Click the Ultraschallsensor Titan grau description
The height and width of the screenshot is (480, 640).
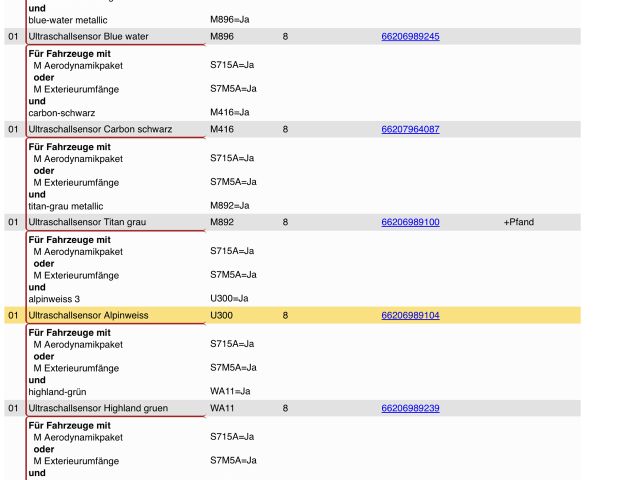click(x=93, y=222)
